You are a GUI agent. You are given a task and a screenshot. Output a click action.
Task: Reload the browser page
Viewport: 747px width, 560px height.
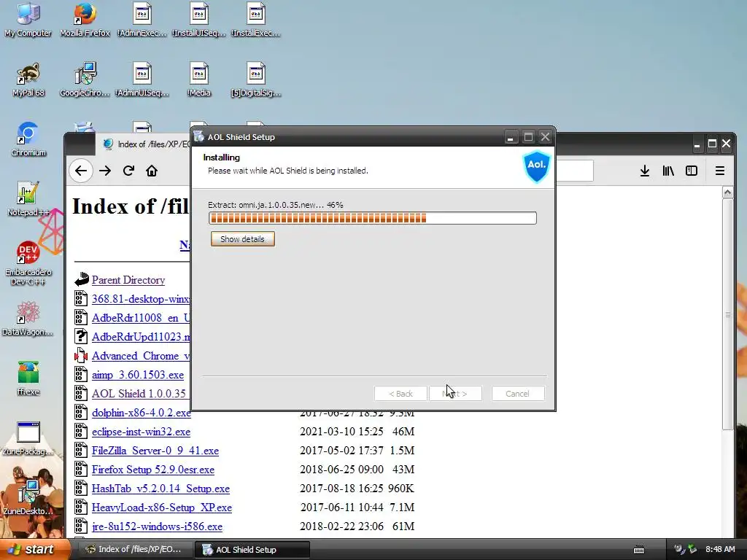128,171
